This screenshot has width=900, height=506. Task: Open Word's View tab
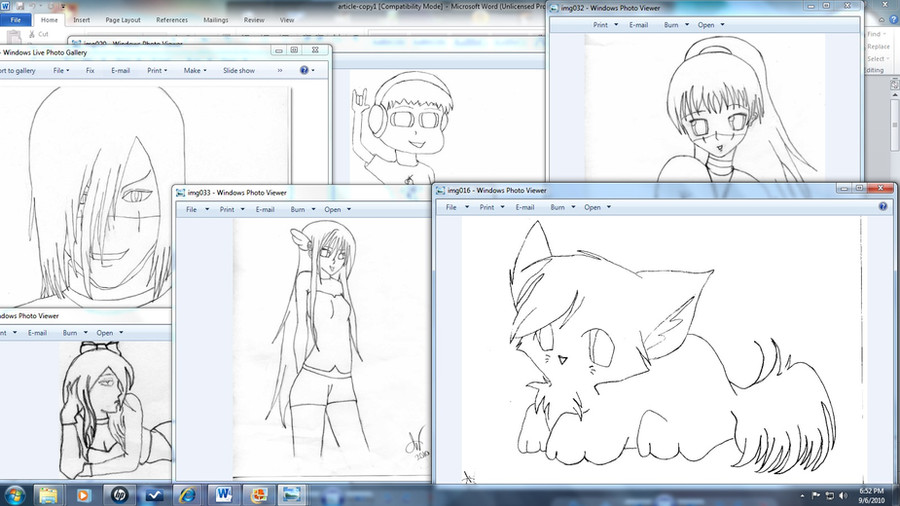(286, 20)
